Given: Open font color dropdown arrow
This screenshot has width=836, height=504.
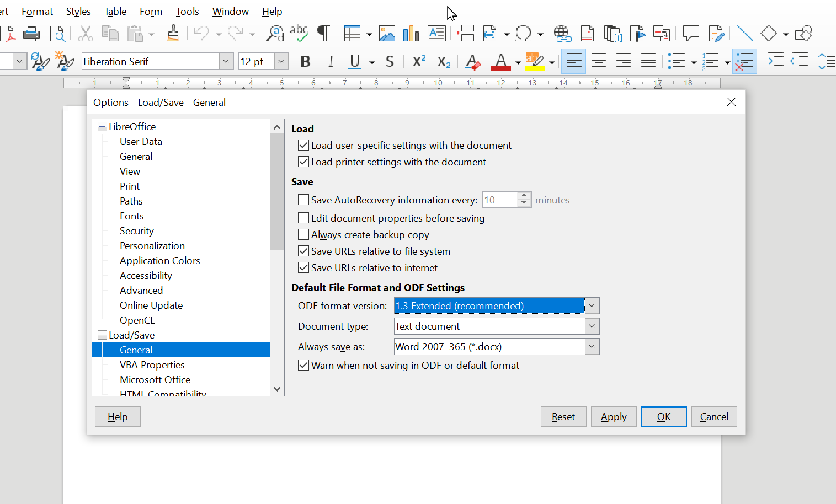Looking at the screenshot, I should tap(518, 62).
